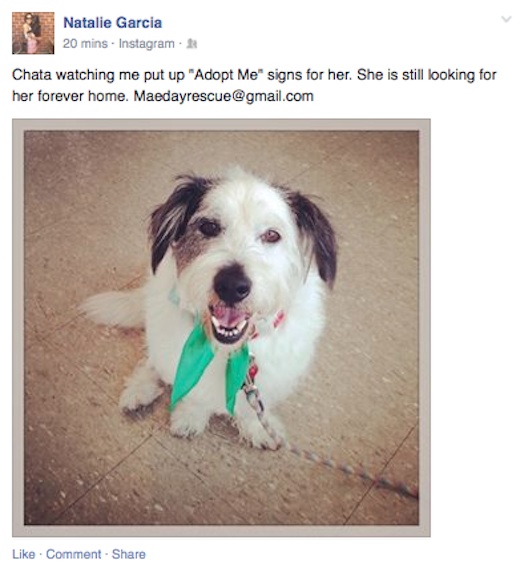Comment on the Chata adoption post
520x568 pixels.
click(74, 554)
